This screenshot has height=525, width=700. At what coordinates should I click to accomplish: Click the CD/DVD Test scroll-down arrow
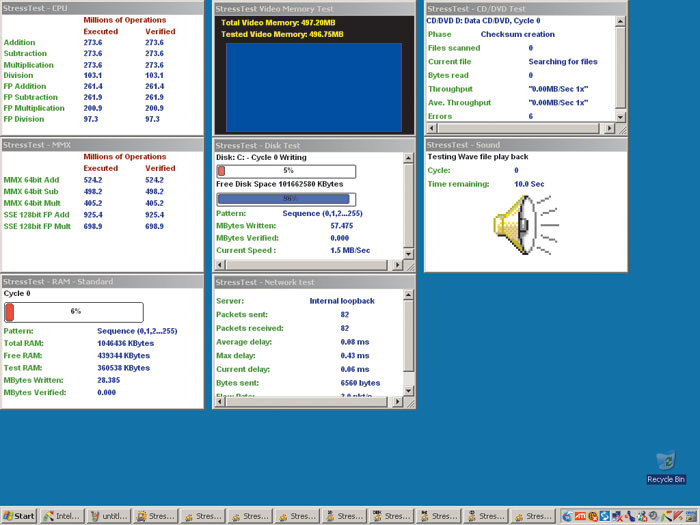620,117
